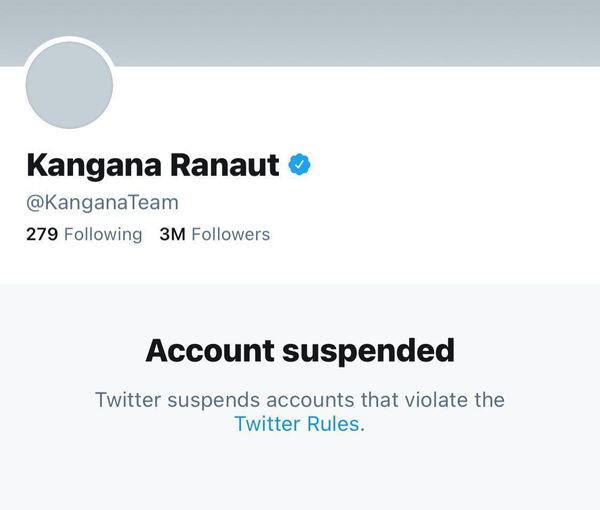Click the 279 following count number

41,234
